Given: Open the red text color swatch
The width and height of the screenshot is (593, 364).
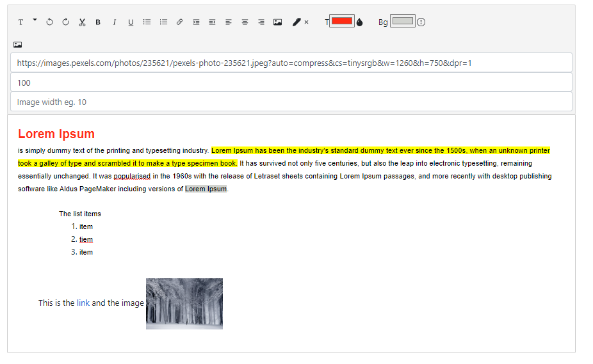Looking at the screenshot, I should pyautogui.click(x=342, y=21).
